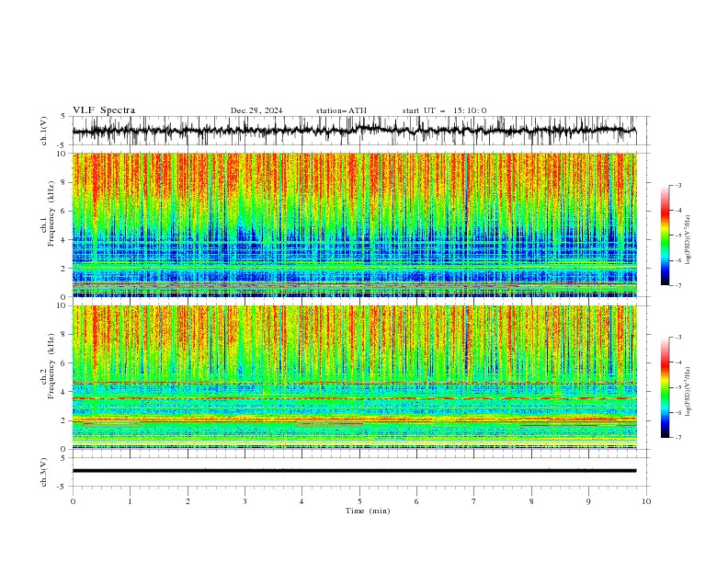The image size is (728, 563).
Task: Click the "-7" tick on the ch.2 color bar
Action: (678, 437)
